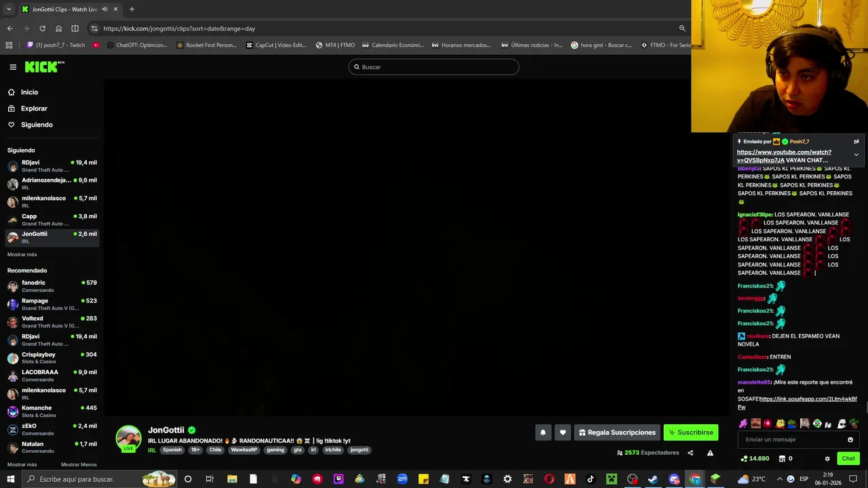Click the IRL category link under stream title
Screen dimensions: 868x488
[152, 450]
